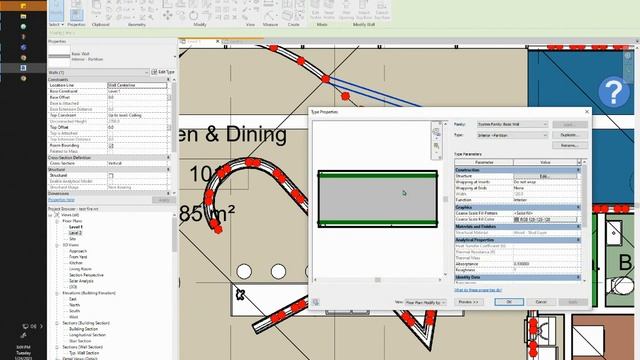Collapse the 3D Views tree node
This screenshot has width=640, height=360.
(x=57, y=245)
